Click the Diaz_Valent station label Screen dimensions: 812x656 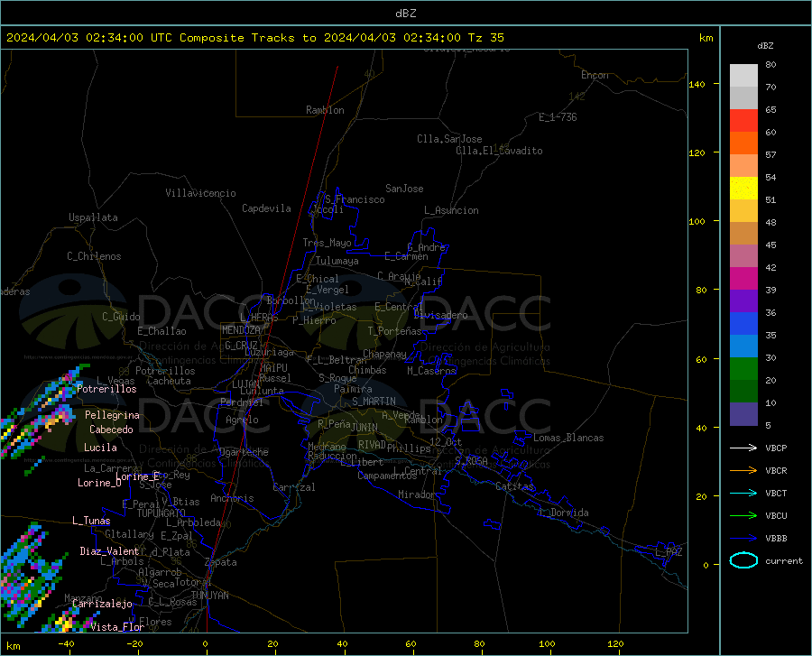tap(109, 551)
